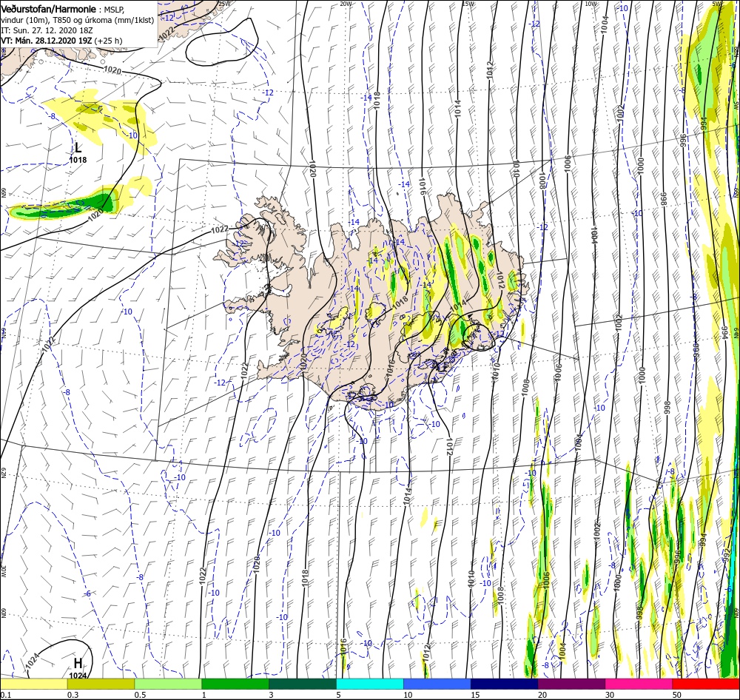Click the light green 0.5 legend swatch
Image resolution: width=740 pixels, height=700 pixels.
coord(168,684)
